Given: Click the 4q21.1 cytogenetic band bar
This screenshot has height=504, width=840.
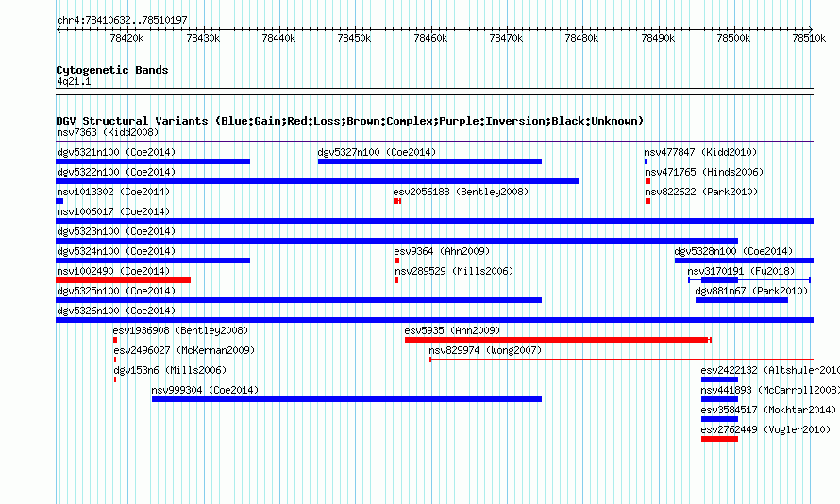Looking at the screenshot, I should 434,92.
